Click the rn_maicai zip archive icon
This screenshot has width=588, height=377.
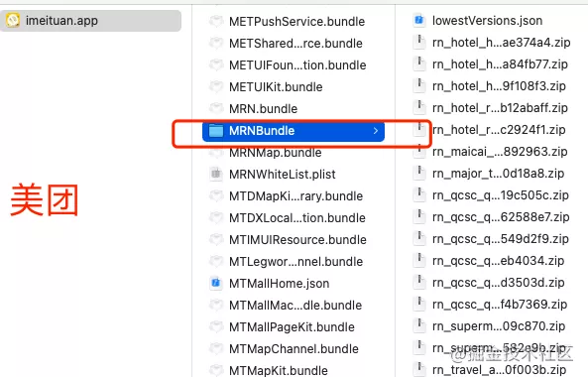tap(418, 151)
